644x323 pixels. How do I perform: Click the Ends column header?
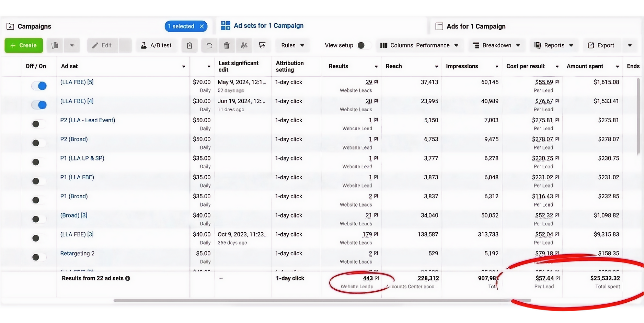pos(633,66)
